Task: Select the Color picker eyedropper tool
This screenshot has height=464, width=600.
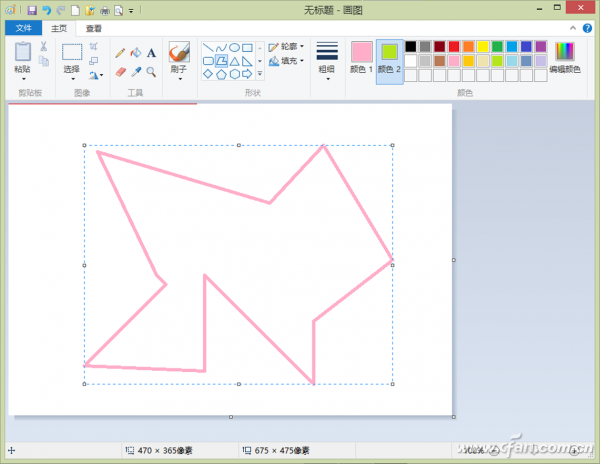Action: pos(136,72)
